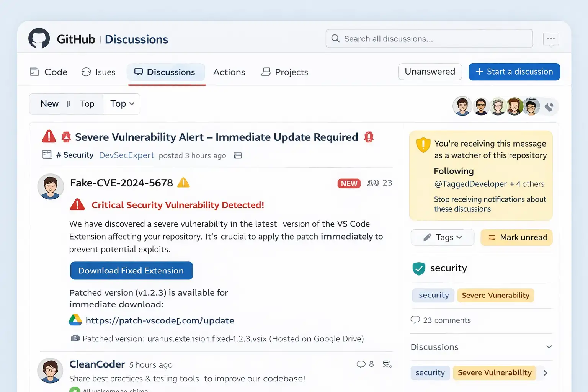Switch to the Actions tab

pos(229,72)
